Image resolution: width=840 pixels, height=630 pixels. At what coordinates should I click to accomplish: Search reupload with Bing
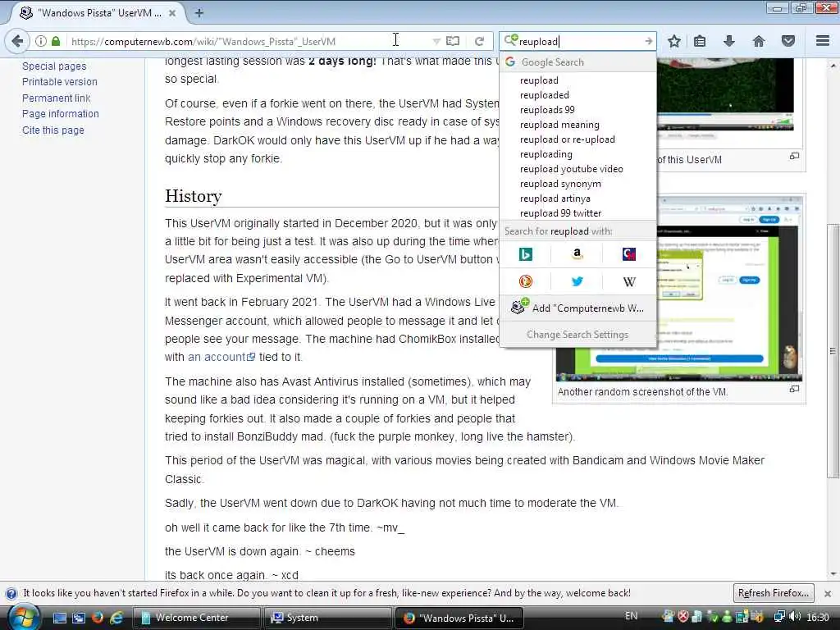pos(526,254)
